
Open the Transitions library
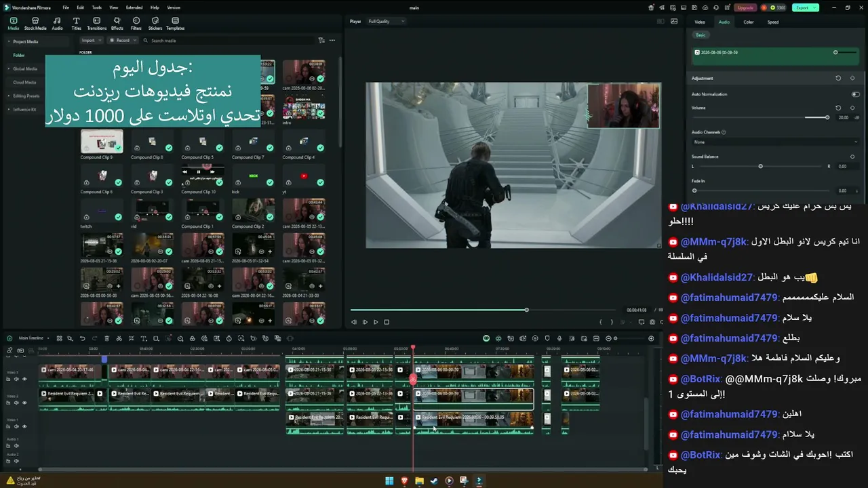pos(97,24)
